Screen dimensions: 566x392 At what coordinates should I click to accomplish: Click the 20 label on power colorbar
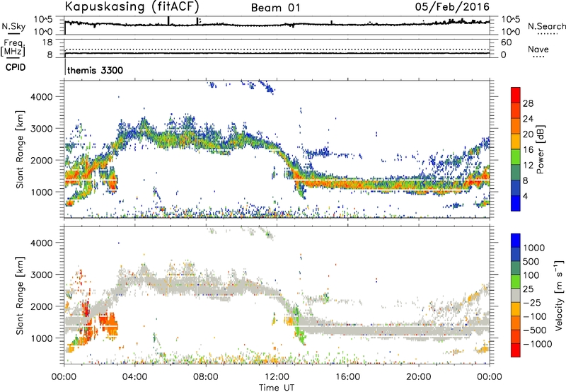(528, 134)
